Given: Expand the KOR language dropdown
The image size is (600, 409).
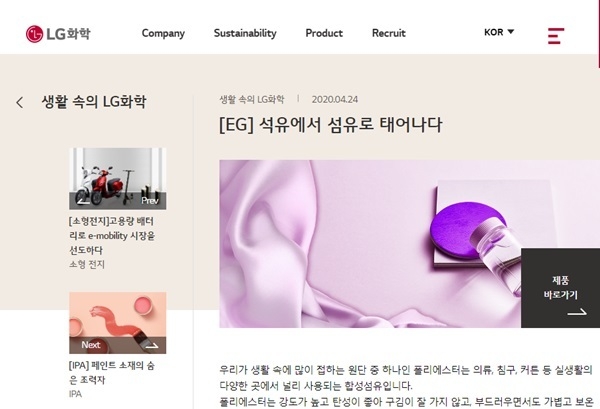Looking at the screenshot, I should pyautogui.click(x=499, y=32).
